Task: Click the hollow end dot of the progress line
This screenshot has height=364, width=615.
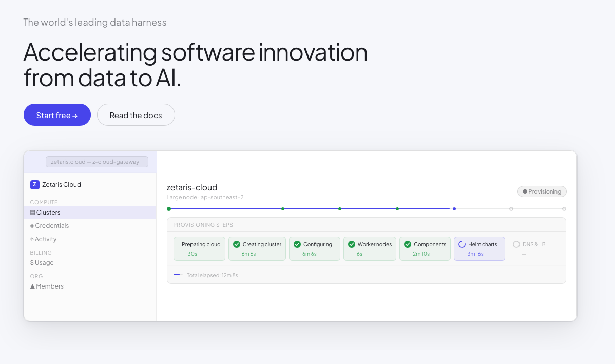Action: coord(564,209)
